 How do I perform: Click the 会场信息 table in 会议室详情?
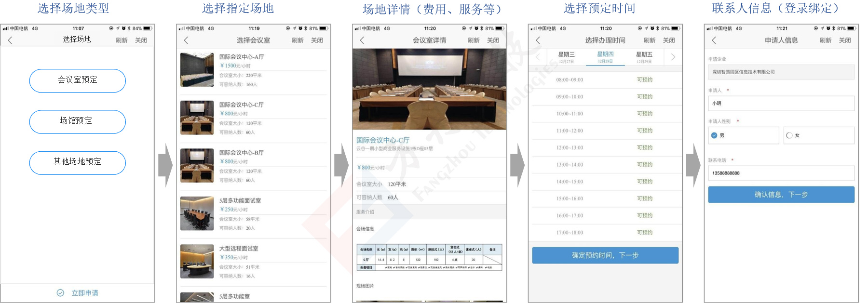(429, 258)
